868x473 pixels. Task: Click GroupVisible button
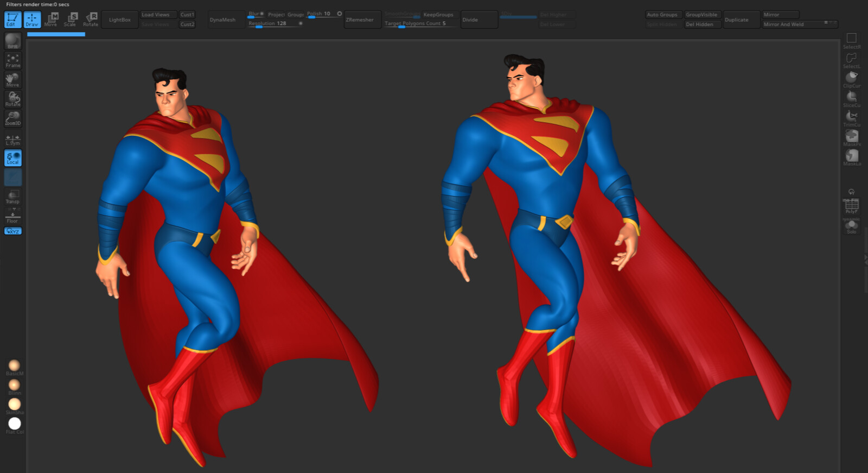click(702, 15)
